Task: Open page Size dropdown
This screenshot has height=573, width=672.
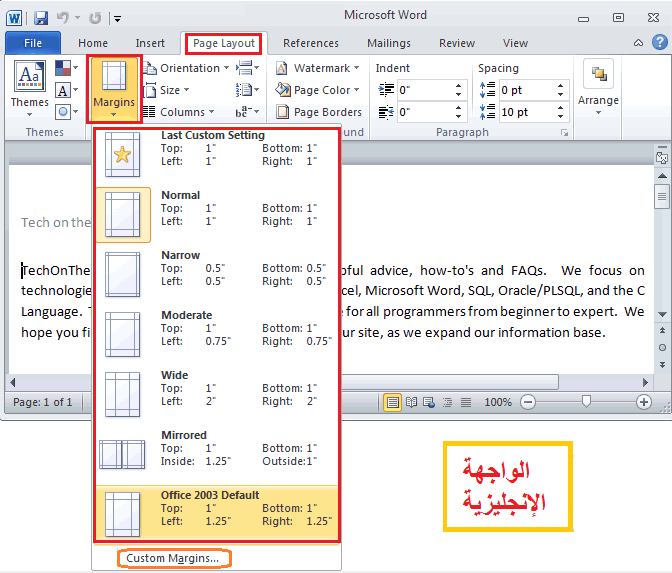Action: click(166, 90)
